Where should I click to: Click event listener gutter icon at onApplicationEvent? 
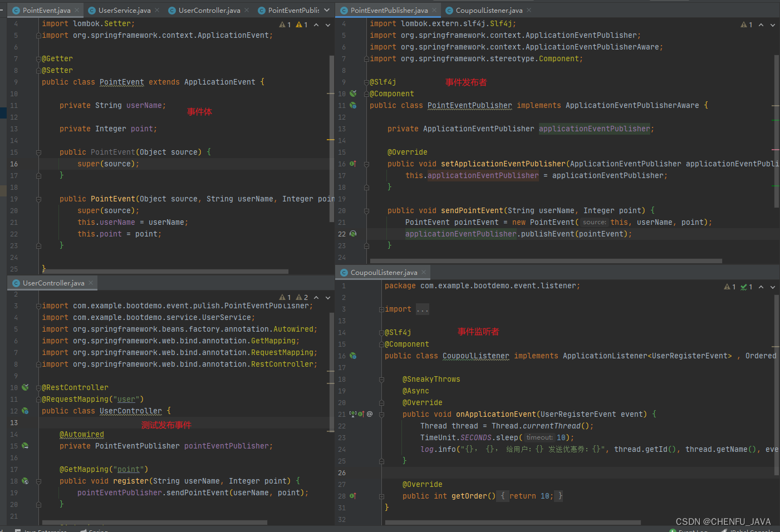(352, 414)
